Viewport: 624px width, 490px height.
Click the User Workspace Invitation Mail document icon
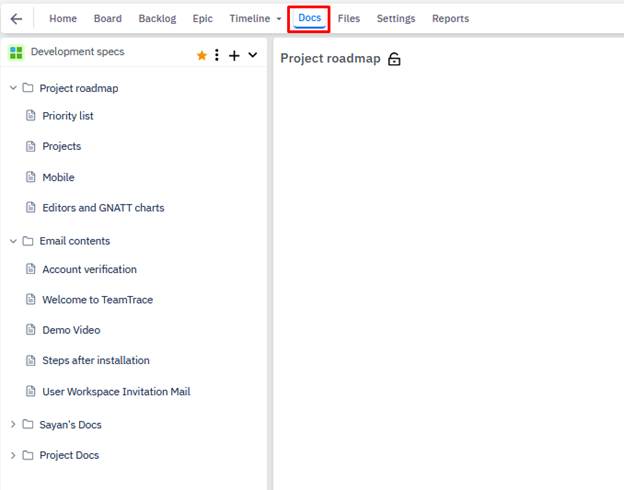click(31, 391)
